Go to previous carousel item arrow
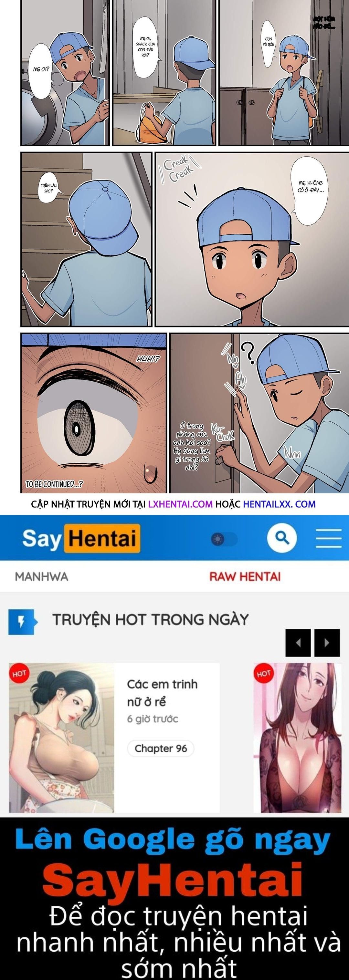The height and width of the screenshot is (980, 349). 298,643
